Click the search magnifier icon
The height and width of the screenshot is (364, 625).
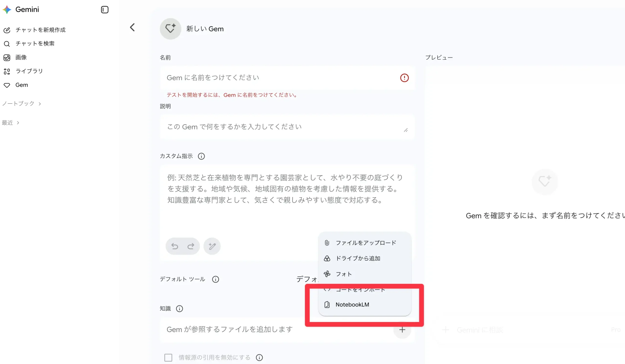pyautogui.click(x=7, y=44)
